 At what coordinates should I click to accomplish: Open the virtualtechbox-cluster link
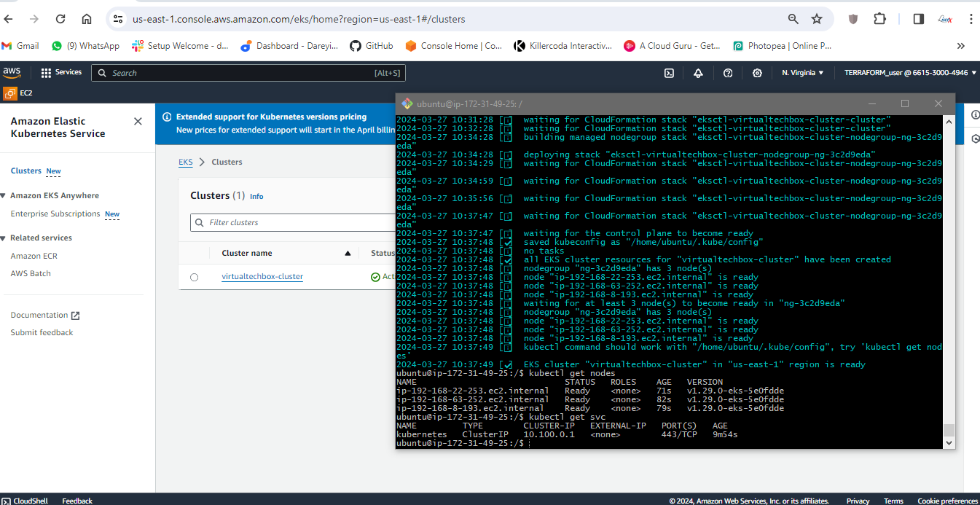pyautogui.click(x=262, y=277)
